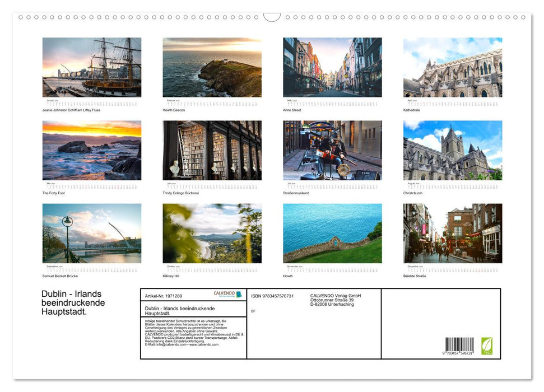
Task: Select the Samuel Beckett Brücke bridge image
Action: click(92, 233)
